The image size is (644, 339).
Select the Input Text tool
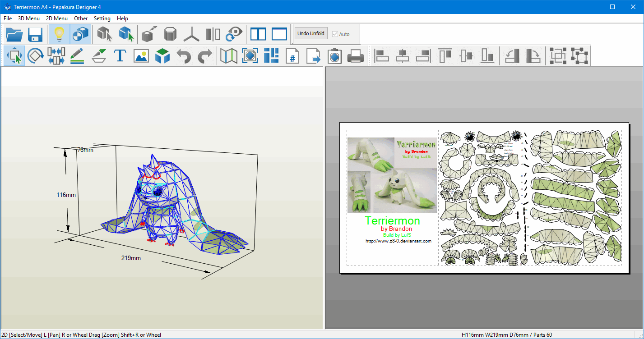(120, 56)
